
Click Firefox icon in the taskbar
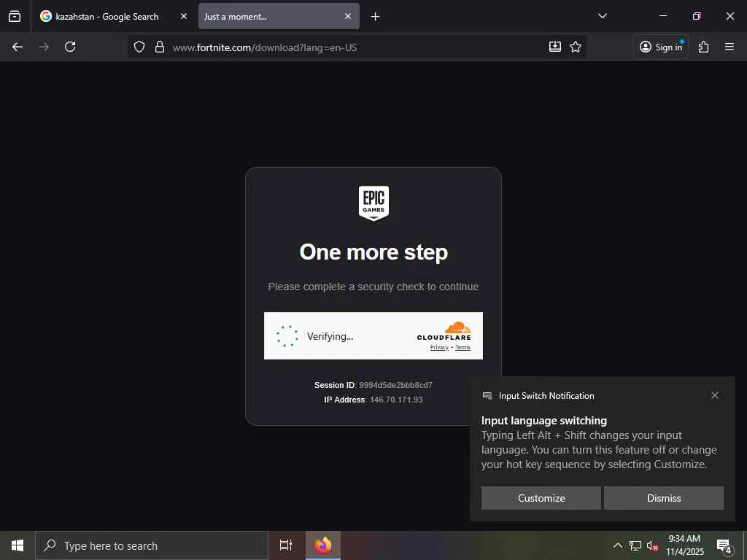[x=323, y=545]
